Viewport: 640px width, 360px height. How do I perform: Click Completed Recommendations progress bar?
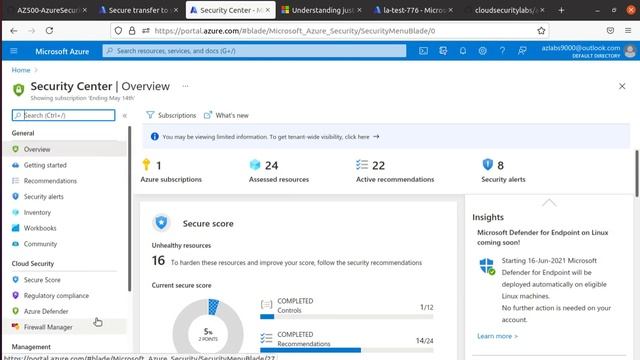tap(347, 350)
